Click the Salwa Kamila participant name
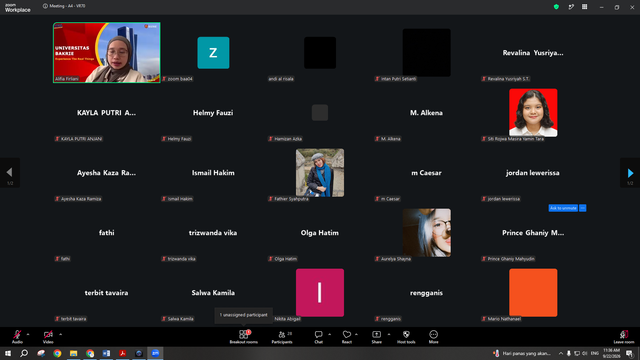 213,293
